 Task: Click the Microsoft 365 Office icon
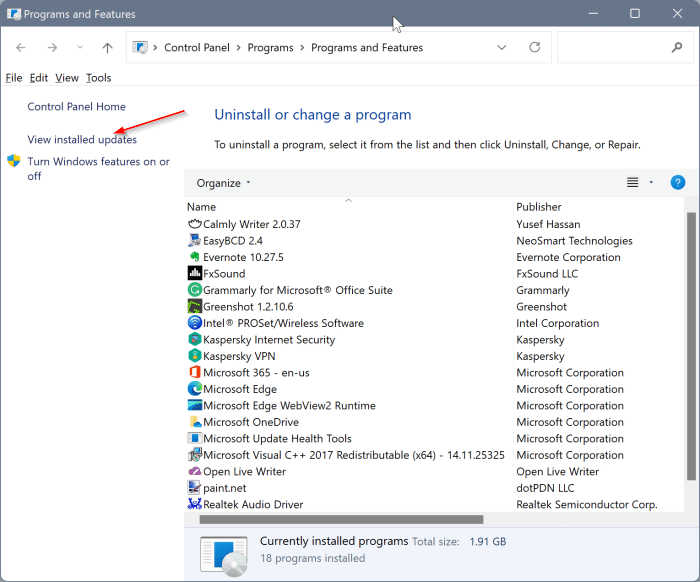(x=195, y=373)
